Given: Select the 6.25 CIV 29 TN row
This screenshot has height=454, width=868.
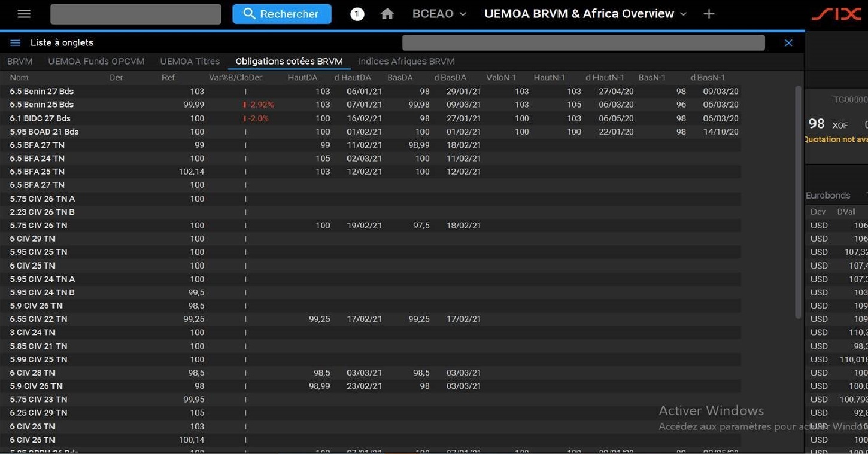Looking at the screenshot, I should 371,413.
